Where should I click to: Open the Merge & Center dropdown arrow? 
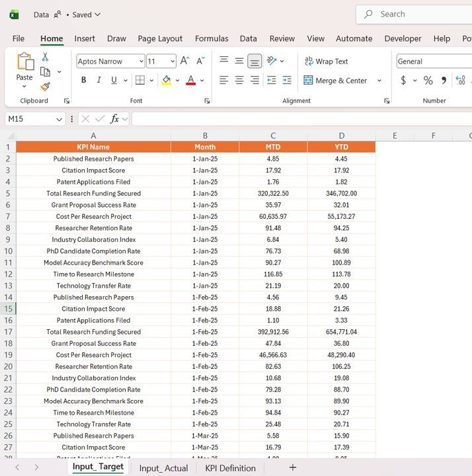(379, 81)
